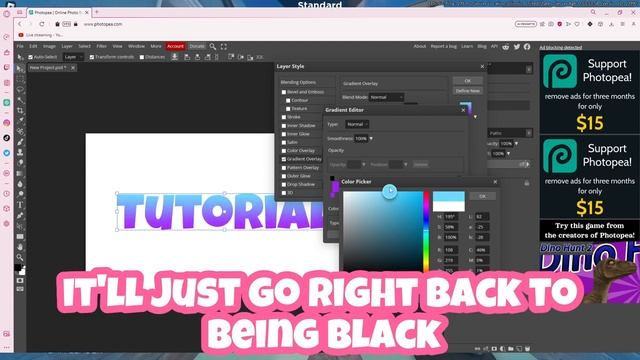Select the Crop tool

tap(20, 111)
